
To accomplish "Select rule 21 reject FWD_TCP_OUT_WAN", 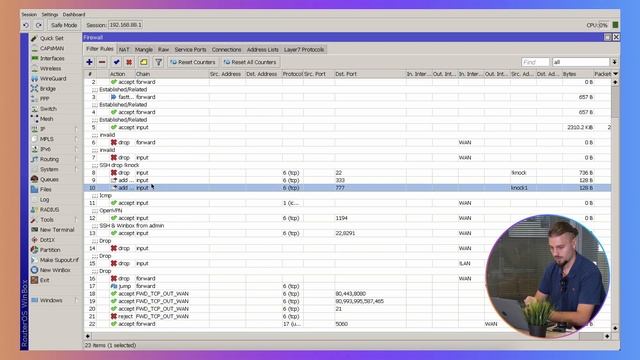I will point(347,316).
